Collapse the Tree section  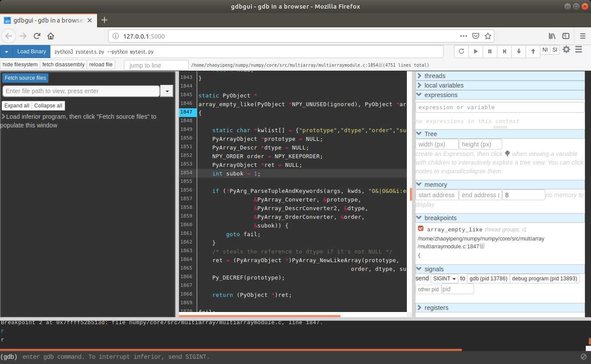(500, 134)
